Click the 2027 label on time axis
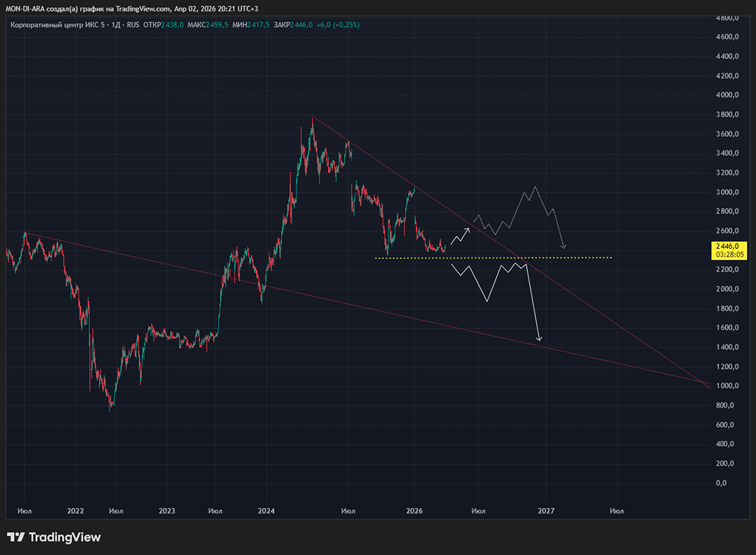Viewport: 756px width, 555px height. coord(547,510)
